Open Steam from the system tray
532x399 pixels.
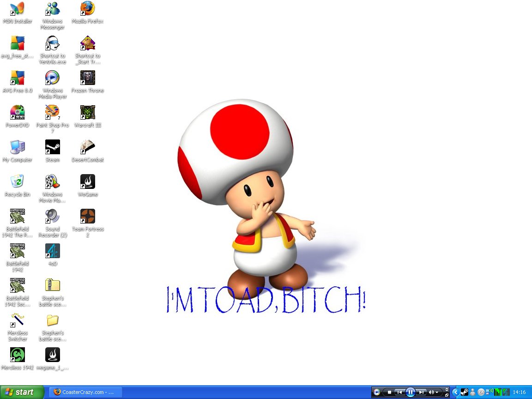click(465, 392)
